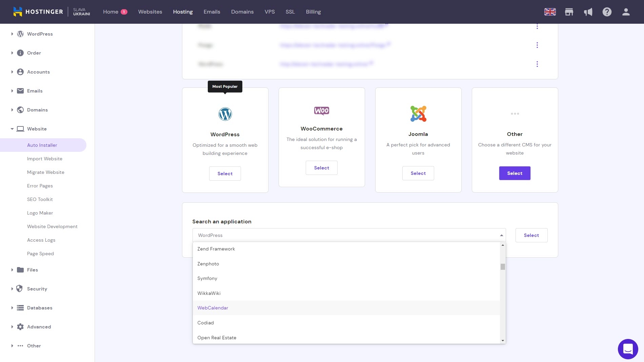Open the announcements megaphone icon
The image size is (644, 362).
click(588, 12)
